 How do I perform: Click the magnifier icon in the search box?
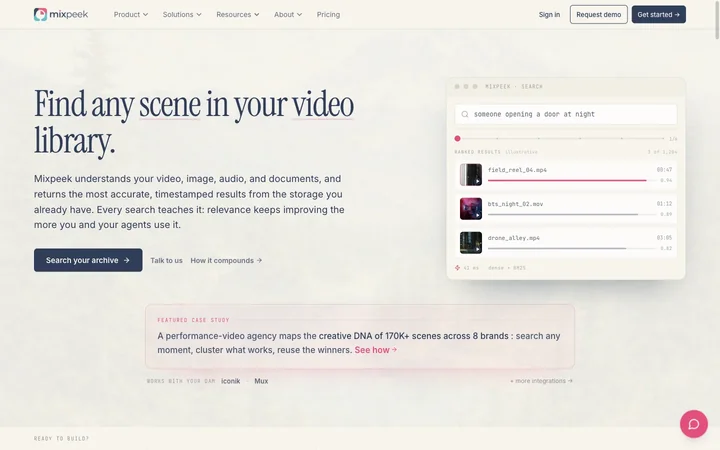[465, 114]
